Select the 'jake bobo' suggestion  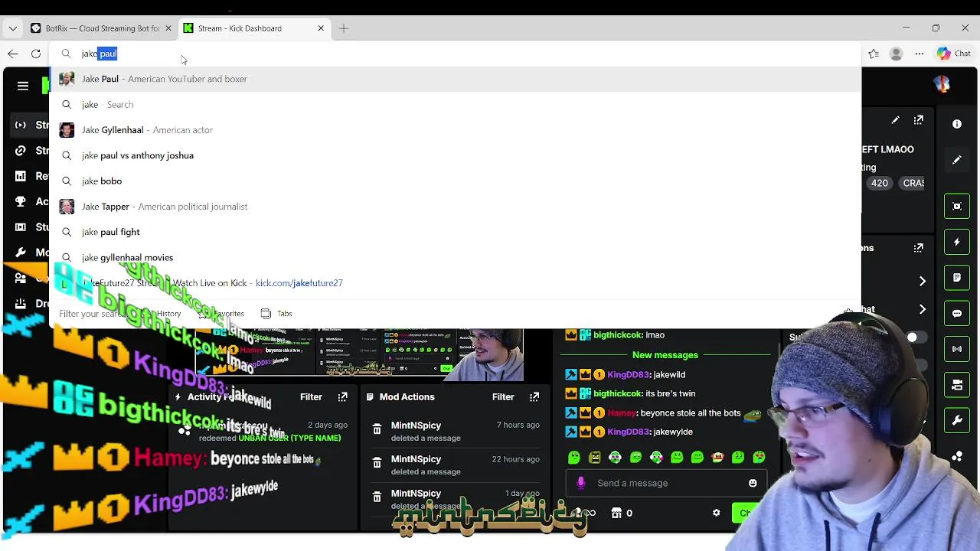(455, 181)
